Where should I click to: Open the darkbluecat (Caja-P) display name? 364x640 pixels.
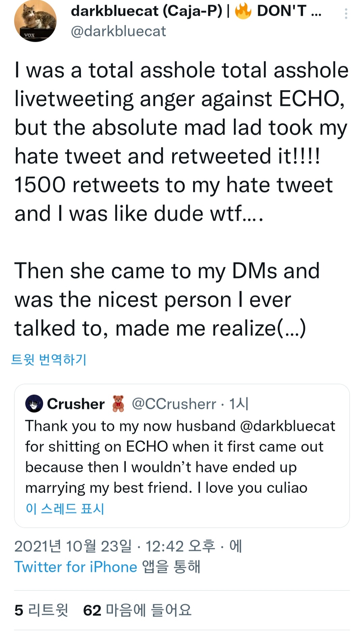147,11
